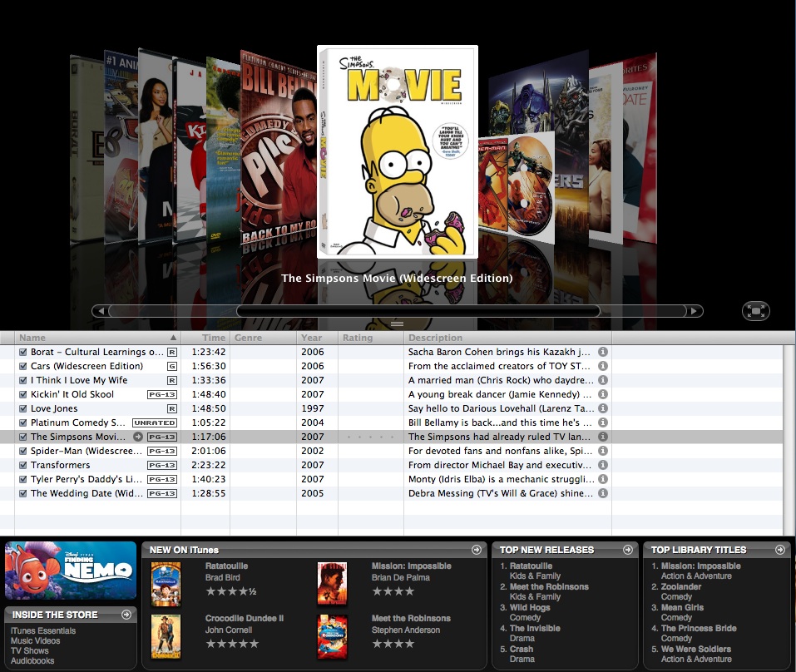Viewport: 796px width, 672px height.
Task: Open The Princess Bride library title
Action: 699,628
